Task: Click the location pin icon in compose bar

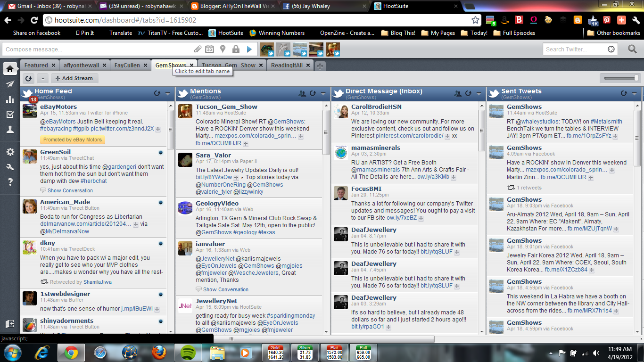Action: pyautogui.click(x=223, y=49)
